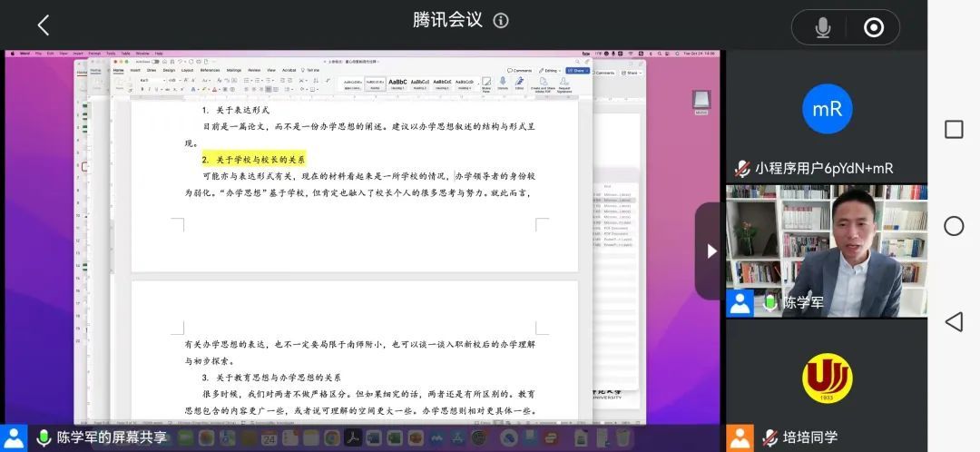Screen dimensions: 980x452
Task: Click the Share button in shared Word window
Action: 577,70
